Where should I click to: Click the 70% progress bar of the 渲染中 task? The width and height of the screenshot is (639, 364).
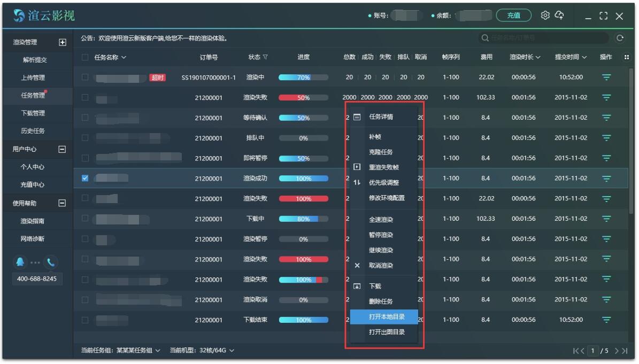point(303,77)
